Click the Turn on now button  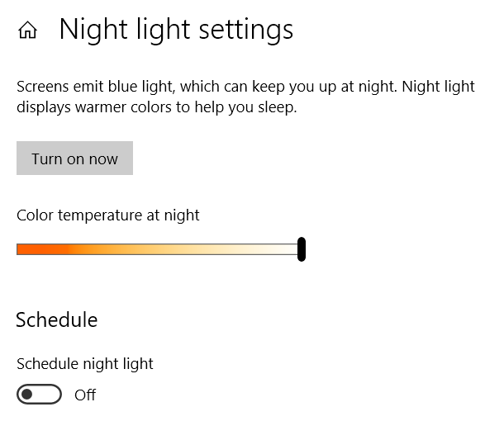point(74,158)
